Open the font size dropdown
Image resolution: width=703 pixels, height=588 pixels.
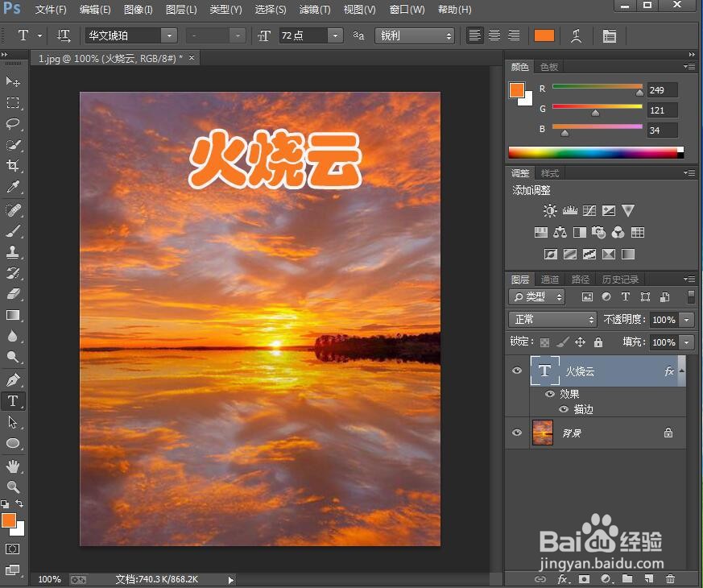[335, 35]
